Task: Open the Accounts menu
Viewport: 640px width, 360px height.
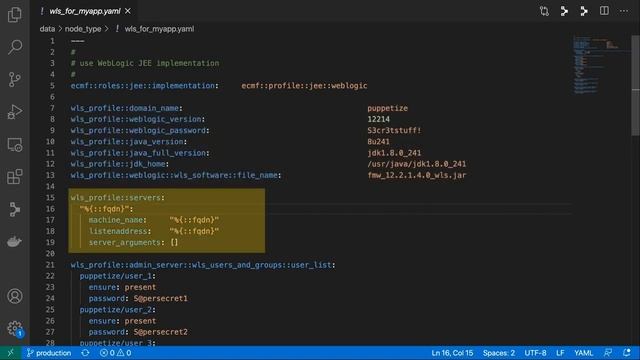Action: (15, 296)
